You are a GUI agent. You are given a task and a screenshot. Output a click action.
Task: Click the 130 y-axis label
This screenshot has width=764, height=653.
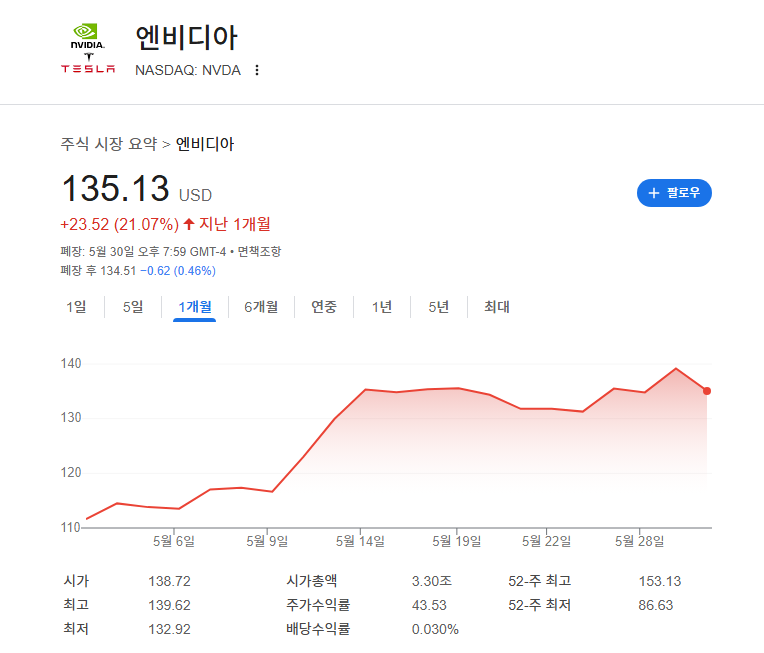pos(71,418)
